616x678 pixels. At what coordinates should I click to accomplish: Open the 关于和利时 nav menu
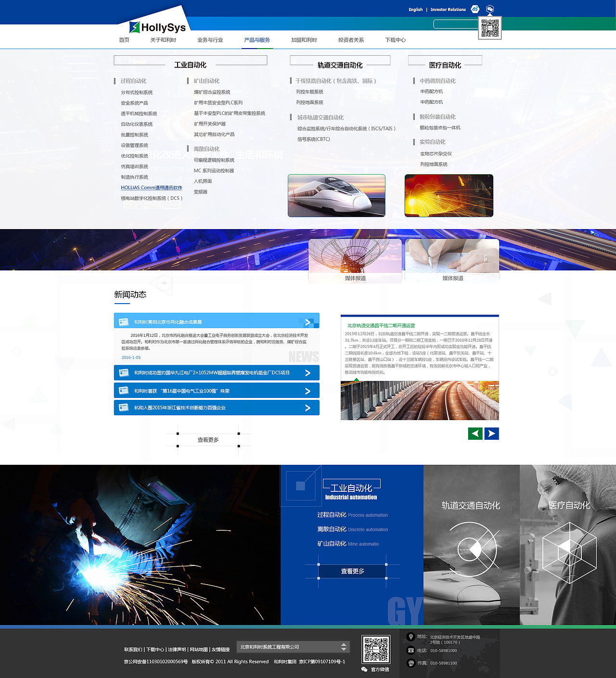pos(163,40)
